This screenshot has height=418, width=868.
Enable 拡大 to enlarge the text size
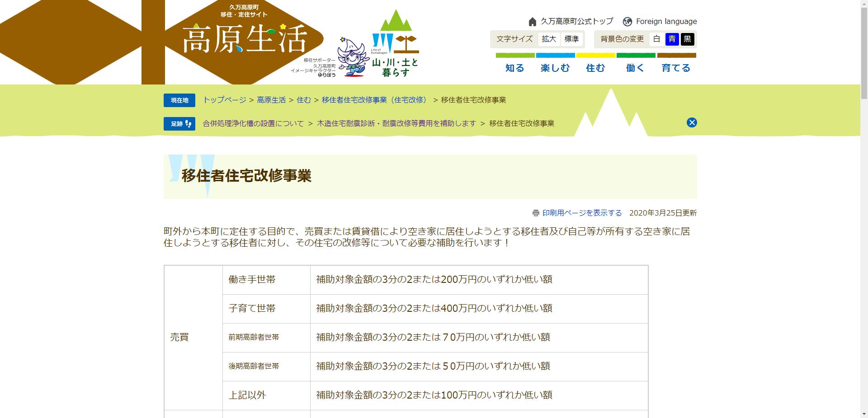(548, 39)
